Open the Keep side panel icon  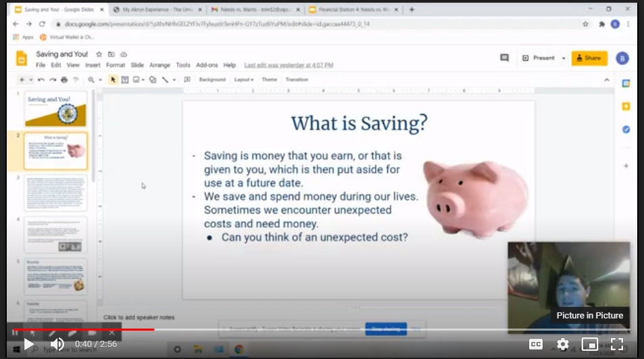(x=626, y=107)
